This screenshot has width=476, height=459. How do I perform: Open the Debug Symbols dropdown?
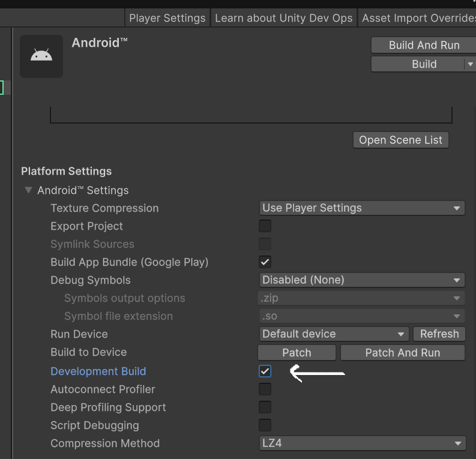coord(362,280)
